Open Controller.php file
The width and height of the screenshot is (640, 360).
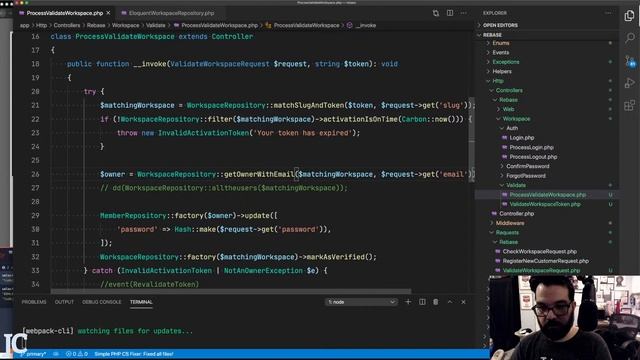pyautogui.click(x=516, y=213)
